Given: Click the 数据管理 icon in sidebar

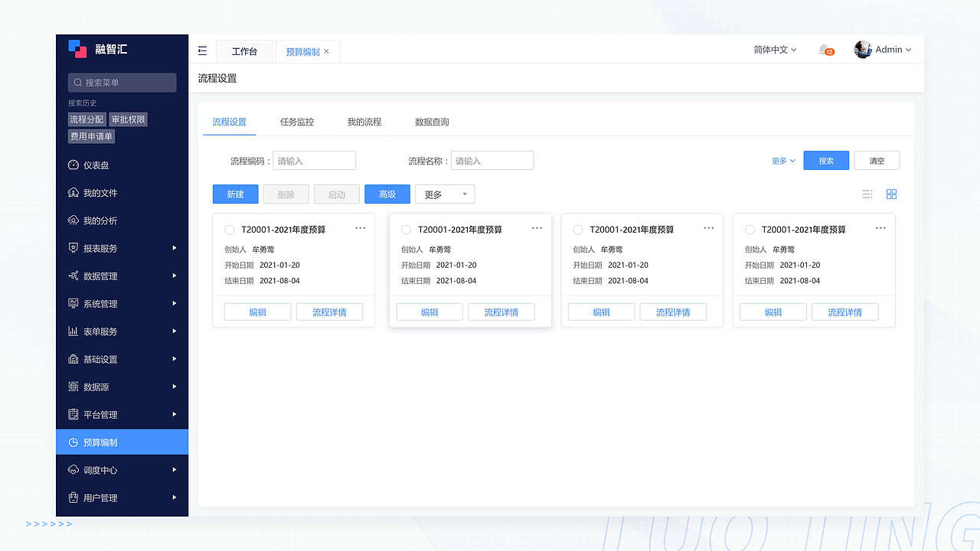Looking at the screenshot, I should (73, 275).
